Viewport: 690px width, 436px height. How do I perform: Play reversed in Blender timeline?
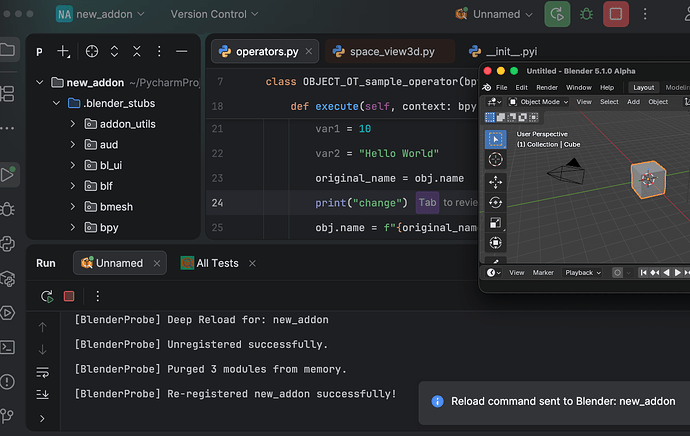pyautogui.click(x=666, y=273)
